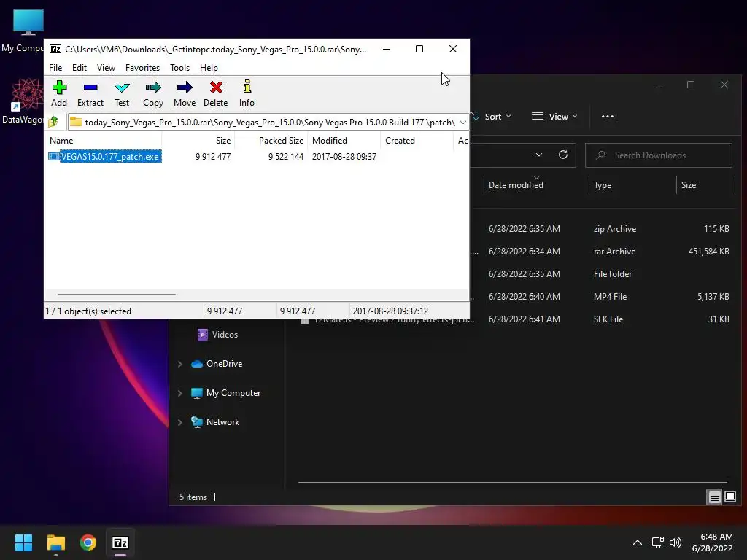Open the Tools menu in 7-Zip
The width and height of the screenshot is (747, 560).
tap(179, 68)
